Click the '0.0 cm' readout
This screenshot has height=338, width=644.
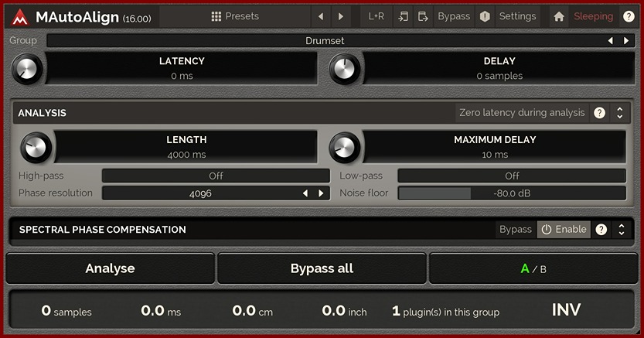252,311
